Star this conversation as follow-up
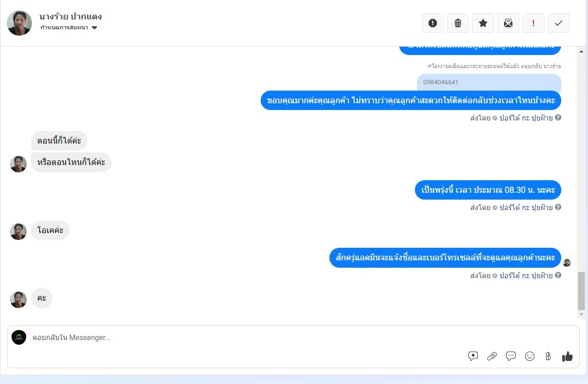 tap(483, 23)
